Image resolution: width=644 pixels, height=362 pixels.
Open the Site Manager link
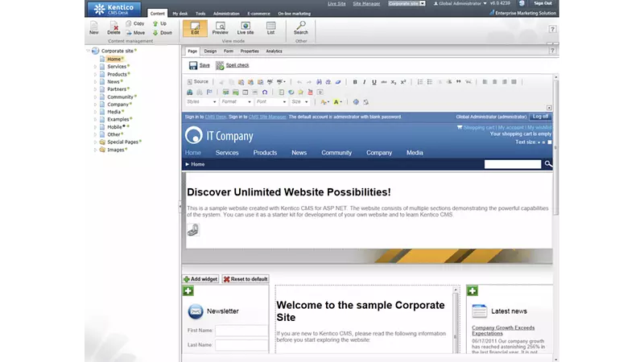(x=366, y=4)
